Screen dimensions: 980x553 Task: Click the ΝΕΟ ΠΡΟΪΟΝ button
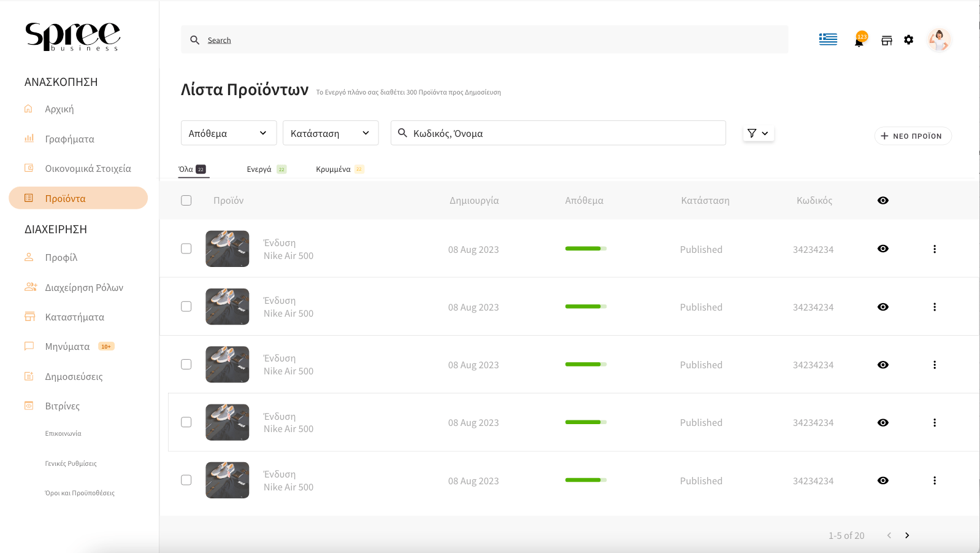point(913,136)
